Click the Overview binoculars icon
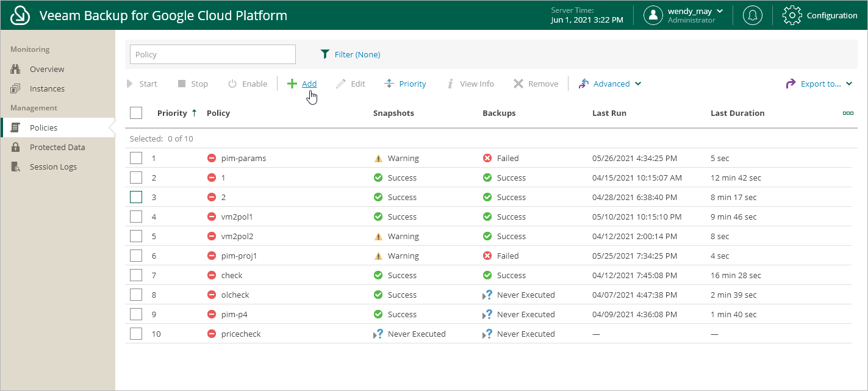The image size is (868, 391). coord(16,69)
